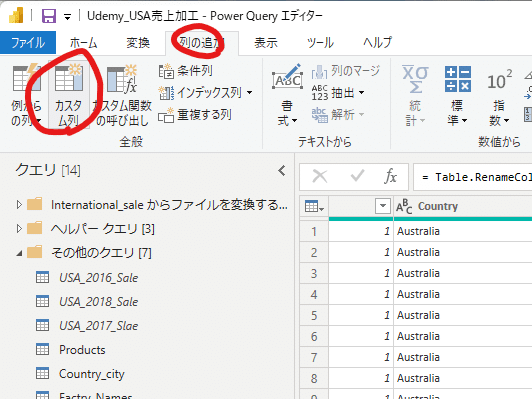Viewport: 532px width, 399px height.
Task: Select the USA_2016_Sale query
Action: [99, 278]
